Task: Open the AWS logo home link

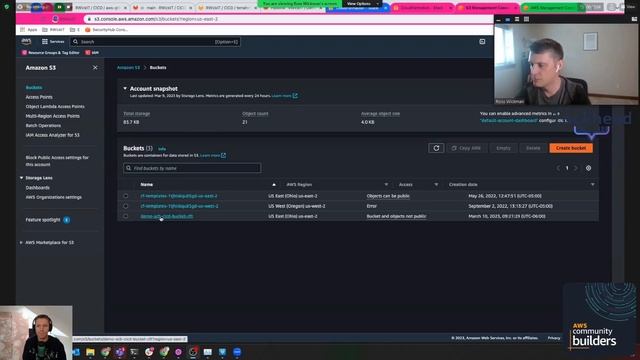Action: tap(26, 41)
